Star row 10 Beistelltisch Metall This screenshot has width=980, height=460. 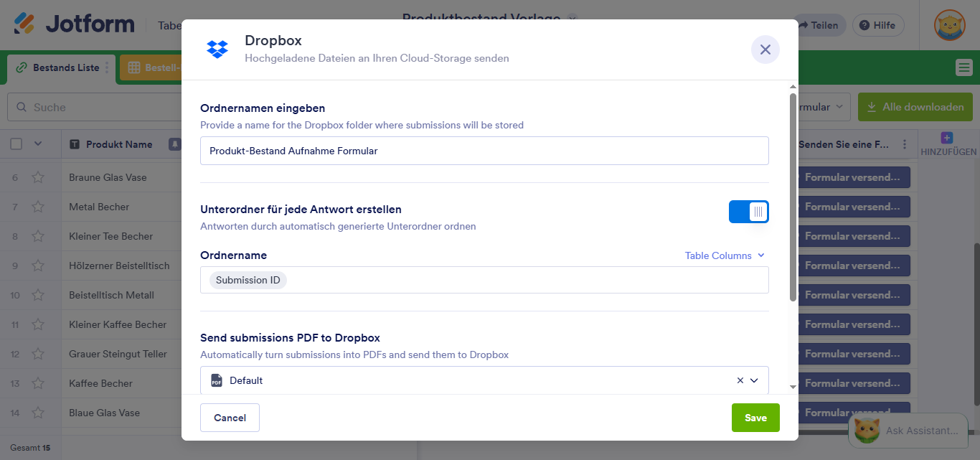[x=38, y=295]
